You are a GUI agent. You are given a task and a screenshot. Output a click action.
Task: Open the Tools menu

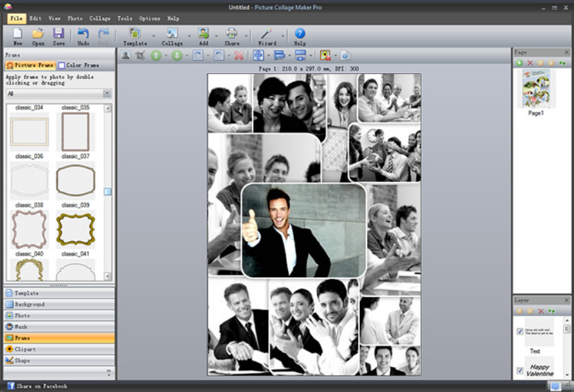point(125,18)
